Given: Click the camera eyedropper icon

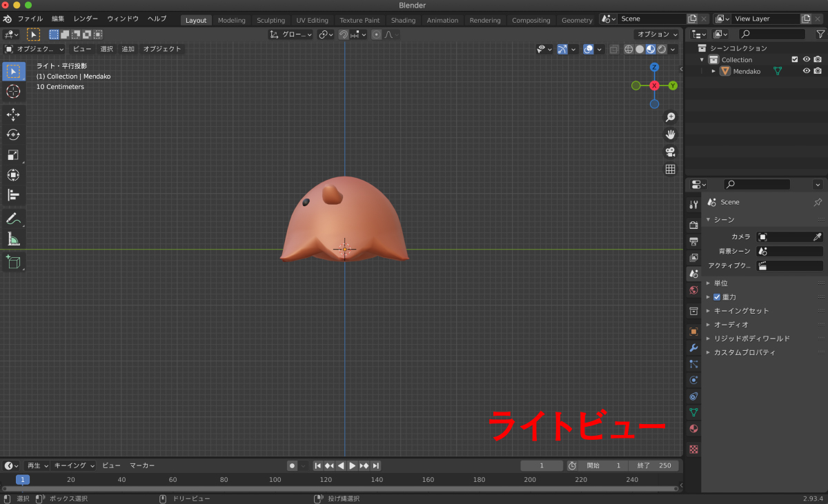Looking at the screenshot, I should pyautogui.click(x=817, y=236).
